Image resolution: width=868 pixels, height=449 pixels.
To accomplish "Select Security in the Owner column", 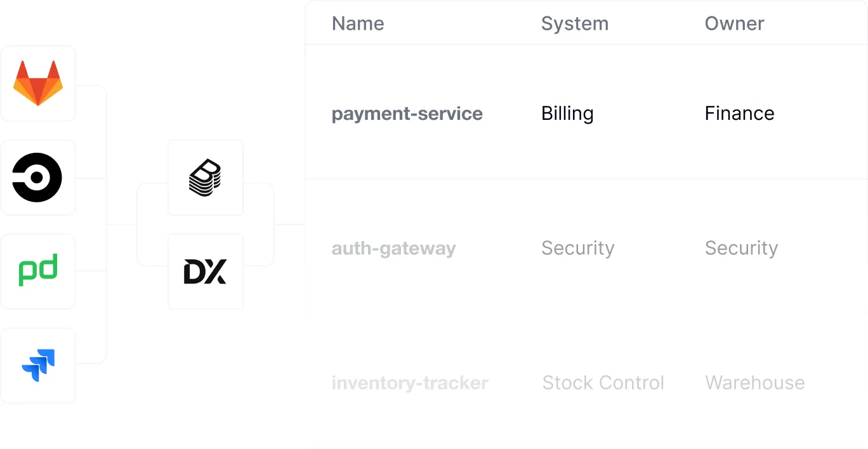I will [x=741, y=248].
